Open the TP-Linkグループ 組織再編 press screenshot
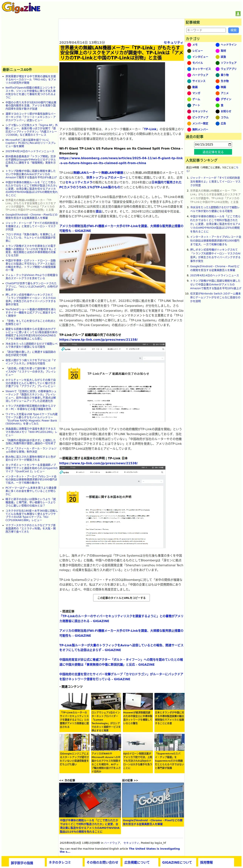The width and height of the screenshot is (243, 868). click(112, 382)
